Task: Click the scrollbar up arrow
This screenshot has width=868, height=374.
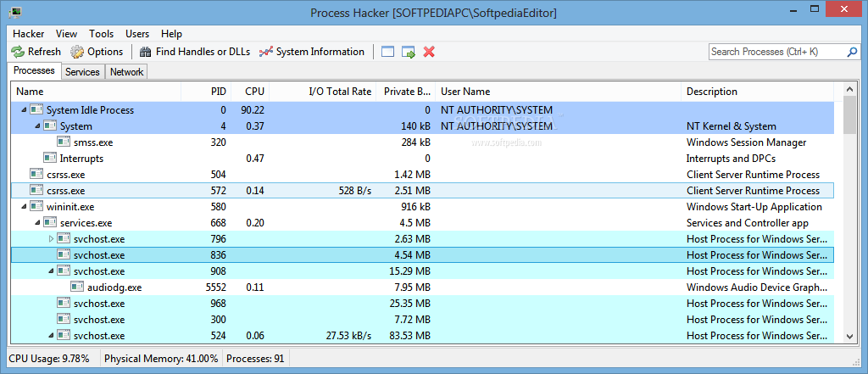Action: tap(849, 89)
